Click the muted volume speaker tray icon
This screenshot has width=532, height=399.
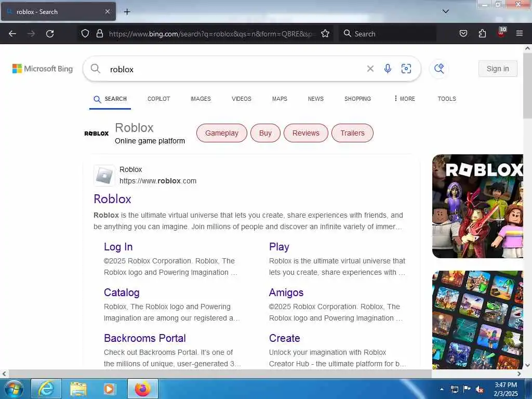tap(480, 389)
